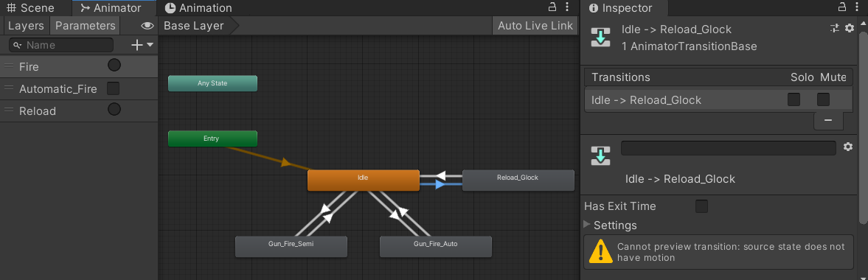Show the Layers list
The width and height of the screenshot is (868, 280).
pos(26,26)
